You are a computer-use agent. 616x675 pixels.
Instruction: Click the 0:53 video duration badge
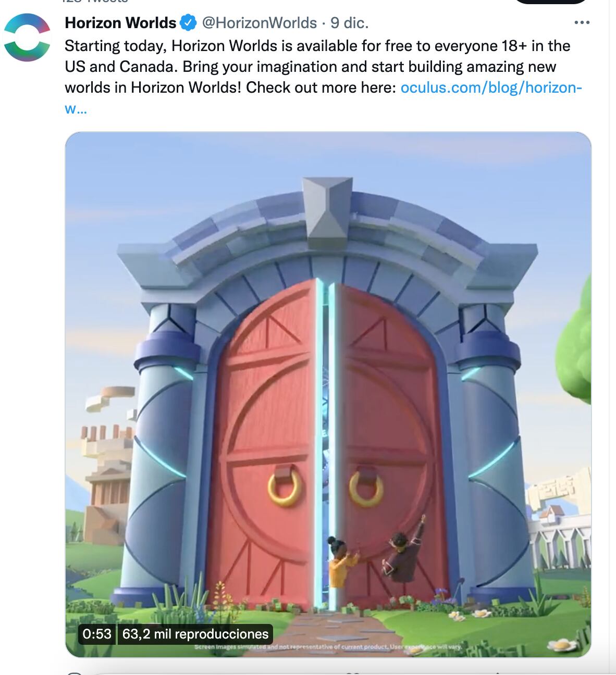[x=97, y=634]
